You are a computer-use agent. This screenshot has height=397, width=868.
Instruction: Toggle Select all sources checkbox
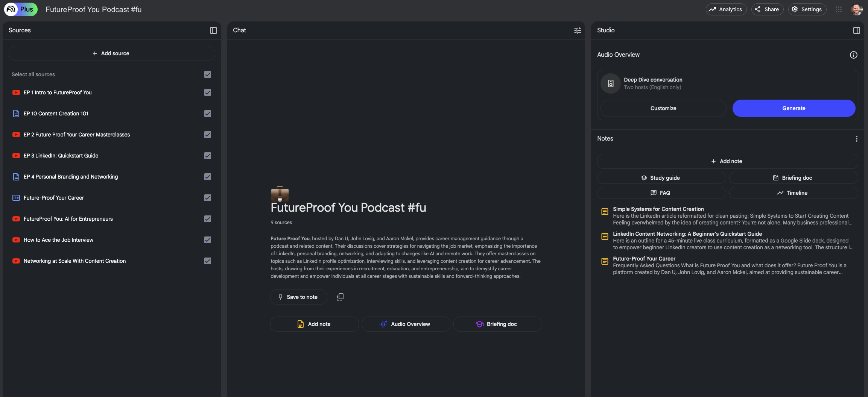pyautogui.click(x=208, y=74)
